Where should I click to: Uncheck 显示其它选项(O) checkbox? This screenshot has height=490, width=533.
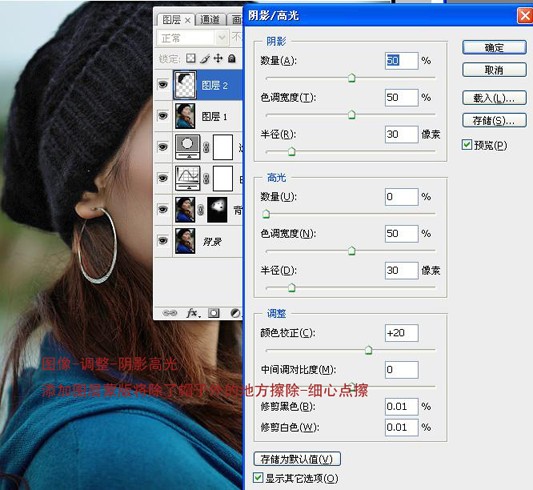point(258,478)
